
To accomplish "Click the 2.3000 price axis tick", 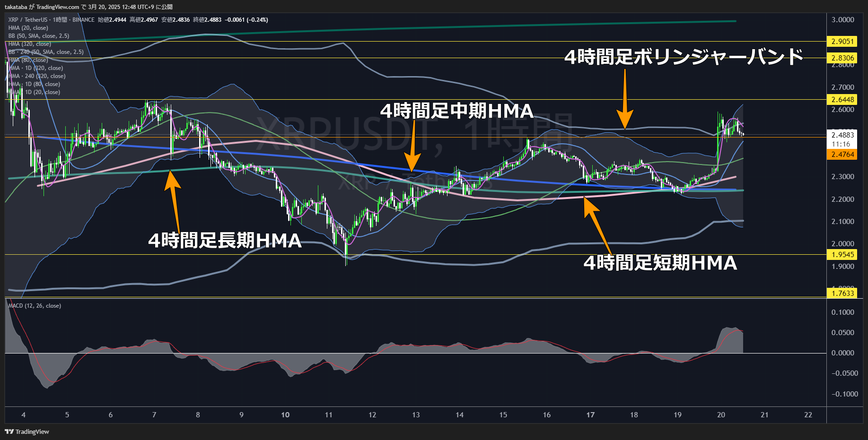I will (843, 177).
